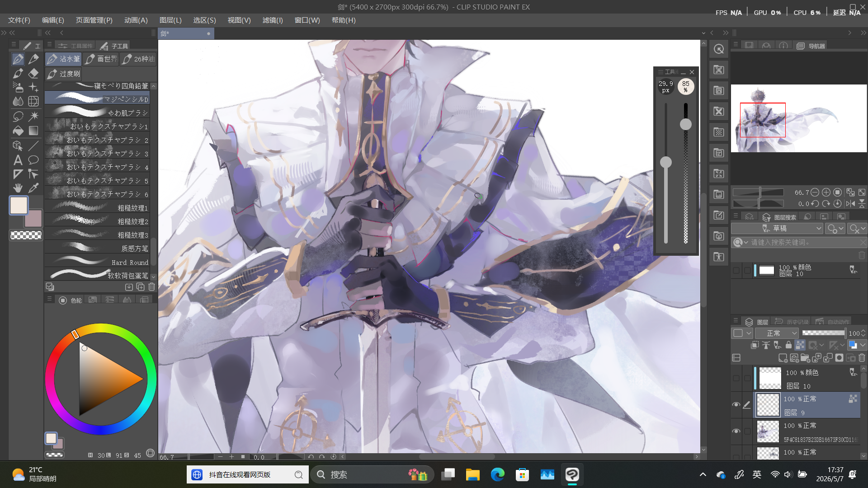Open the 滤镜(I) menu
The image size is (868, 488).
[x=273, y=20]
